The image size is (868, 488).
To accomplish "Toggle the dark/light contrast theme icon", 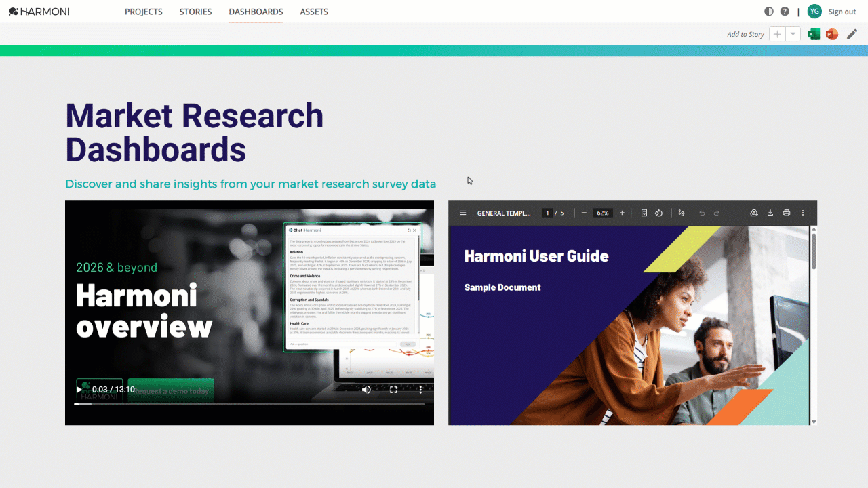I will coord(769,12).
